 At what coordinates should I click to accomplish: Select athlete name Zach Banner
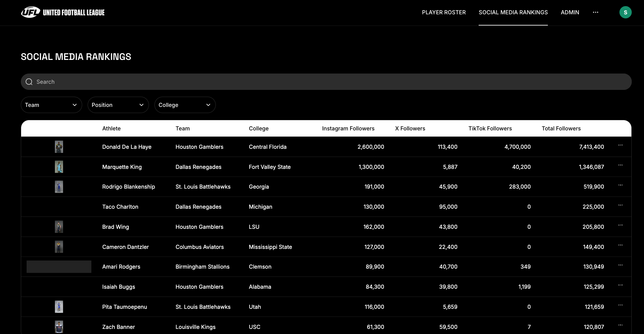[x=119, y=327]
